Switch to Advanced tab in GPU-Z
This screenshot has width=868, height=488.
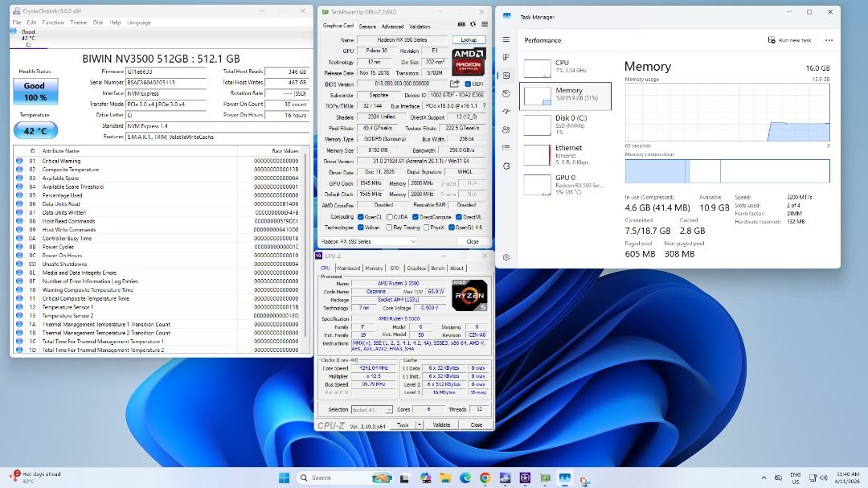[x=392, y=27]
